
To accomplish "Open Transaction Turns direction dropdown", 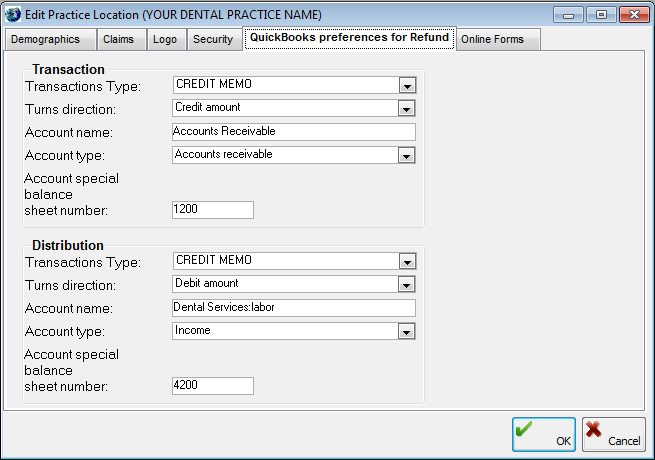I will [x=406, y=108].
